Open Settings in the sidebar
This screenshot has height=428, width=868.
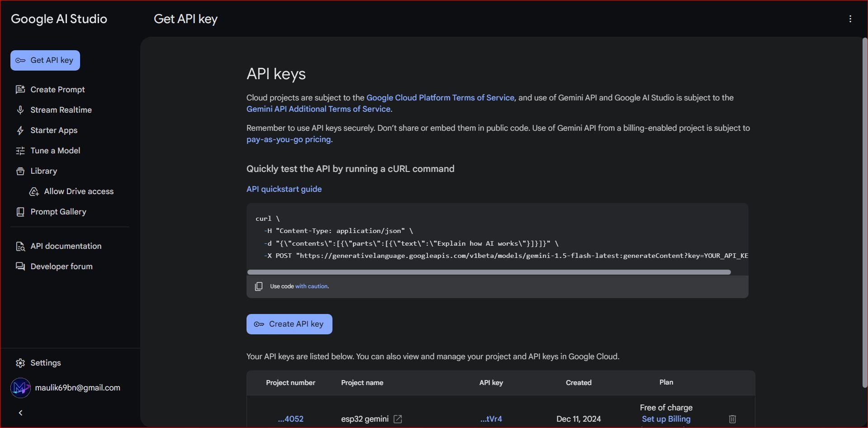46,363
